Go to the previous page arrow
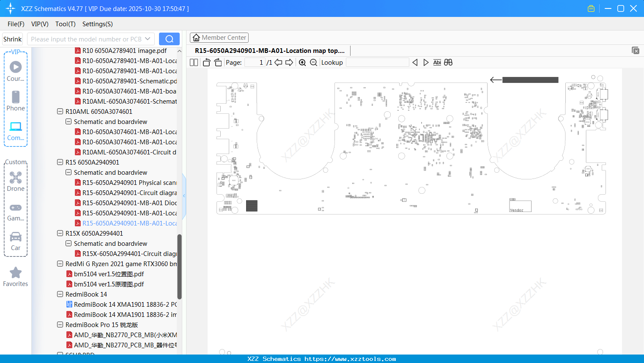The width and height of the screenshot is (644, 363). point(278,63)
